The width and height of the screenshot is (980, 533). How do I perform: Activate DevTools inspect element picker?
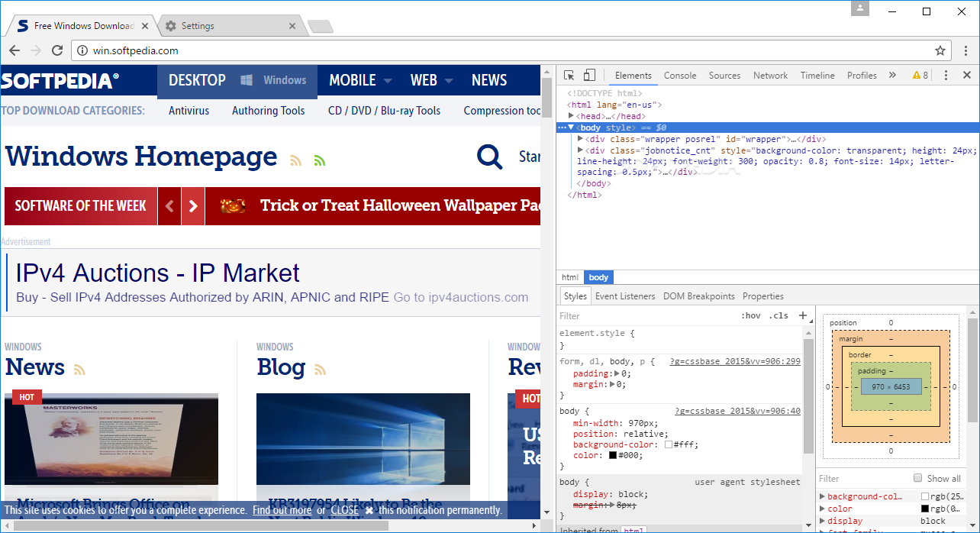click(x=569, y=76)
